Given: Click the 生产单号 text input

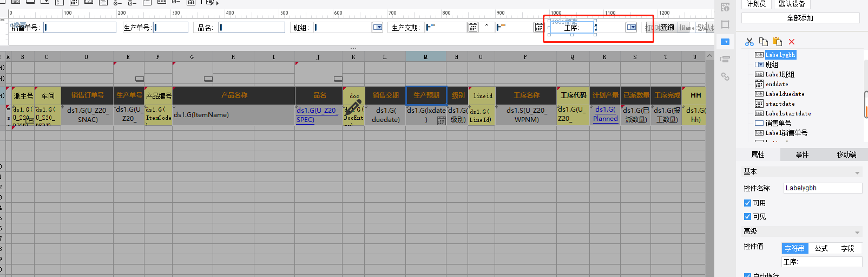Looking at the screenshot, I should (171, 27).
